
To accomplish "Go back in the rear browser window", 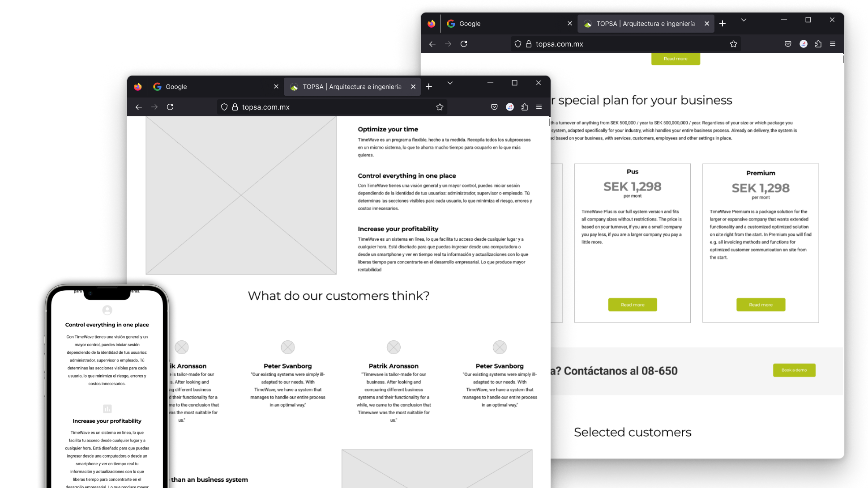I will [432, 44].
